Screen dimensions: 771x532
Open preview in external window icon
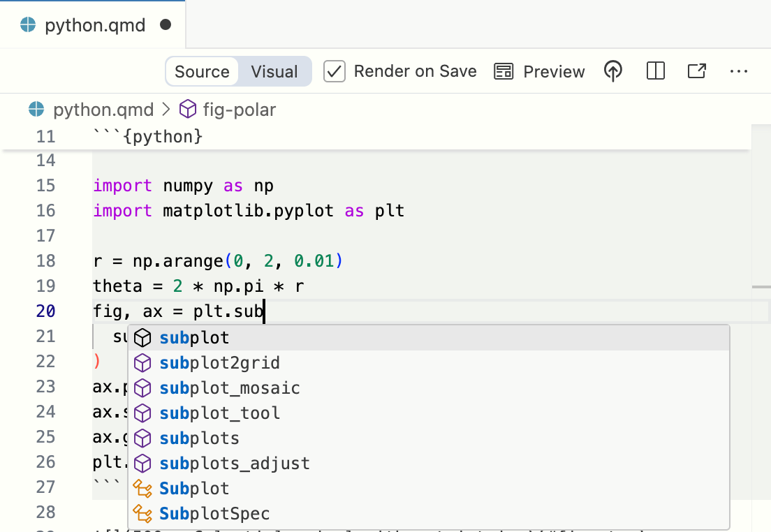coord(696,71)
